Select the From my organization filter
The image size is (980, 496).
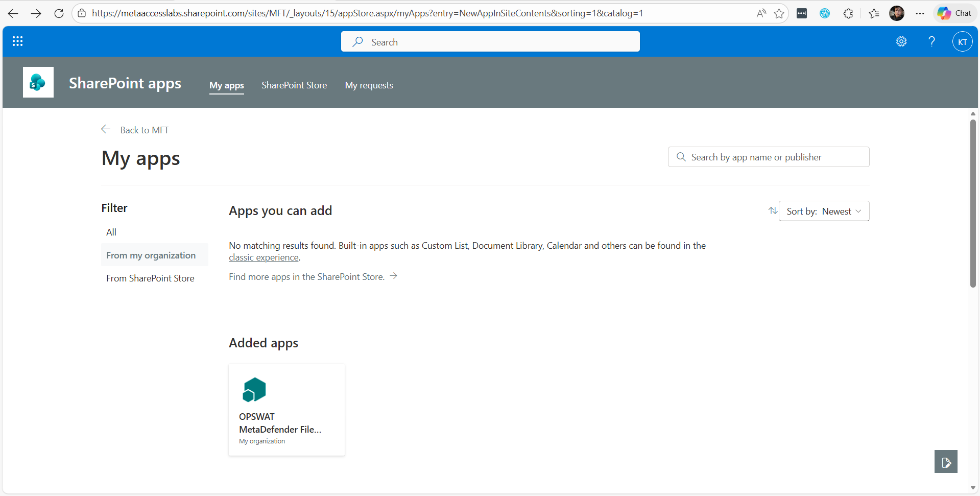(151, 255)
